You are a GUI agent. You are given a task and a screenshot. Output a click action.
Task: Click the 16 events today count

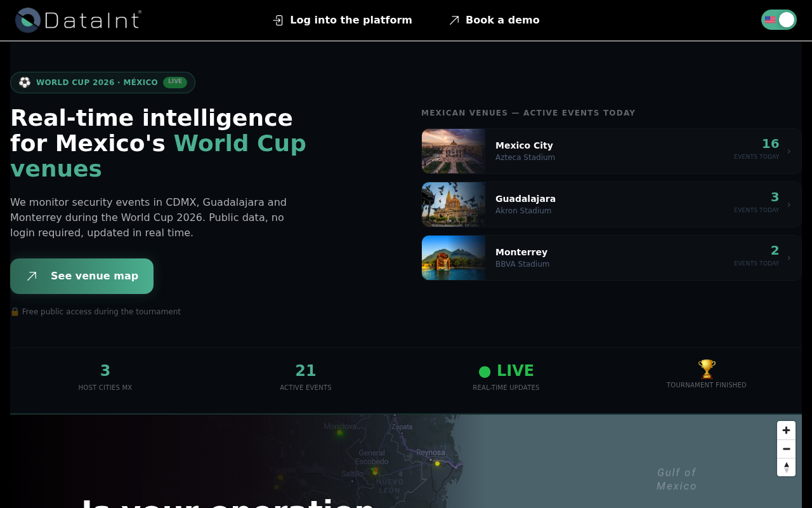click(770, 144)
